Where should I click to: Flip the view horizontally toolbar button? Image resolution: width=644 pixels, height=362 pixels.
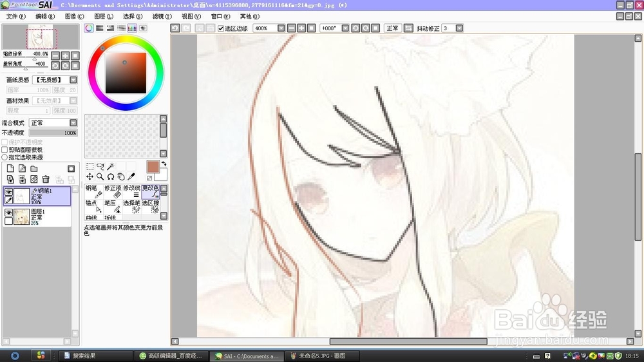[408, 28]
